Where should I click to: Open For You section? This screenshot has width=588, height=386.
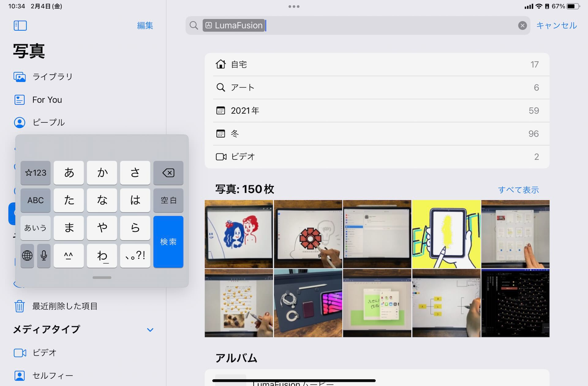click(x=47, y=100)
